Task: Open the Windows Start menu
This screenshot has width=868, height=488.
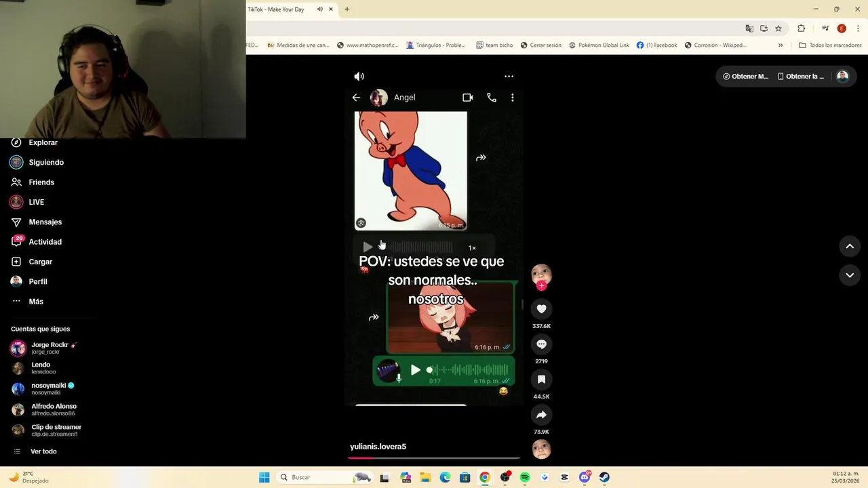Action: 264,477
